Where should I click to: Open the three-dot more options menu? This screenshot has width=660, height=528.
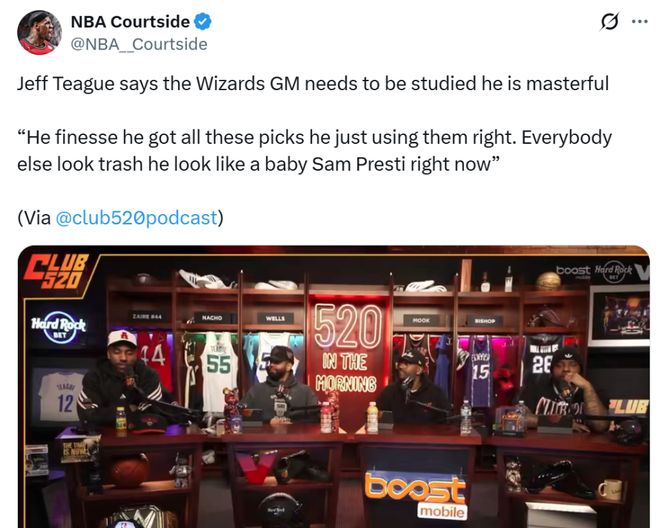[640, 21]
